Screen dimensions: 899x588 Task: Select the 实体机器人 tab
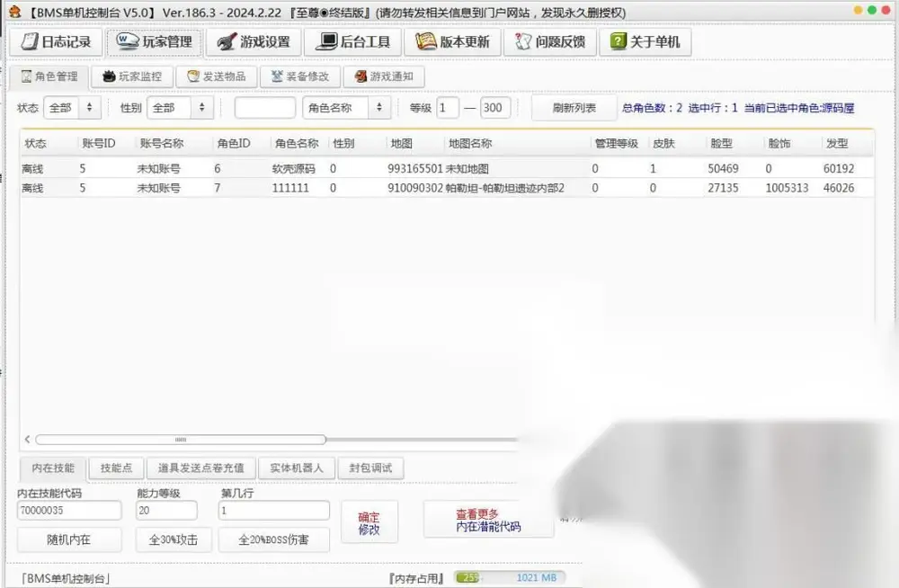click(297, 468)
